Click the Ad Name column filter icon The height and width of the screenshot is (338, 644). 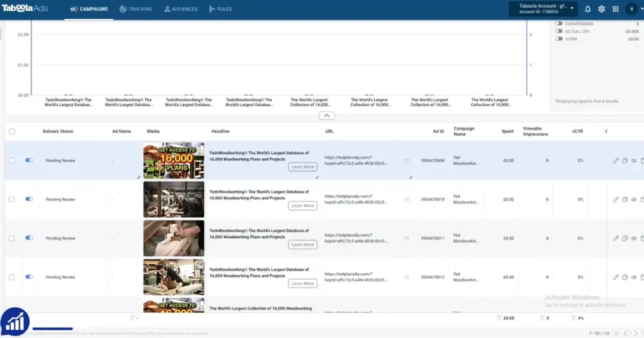tap(132, 318)
